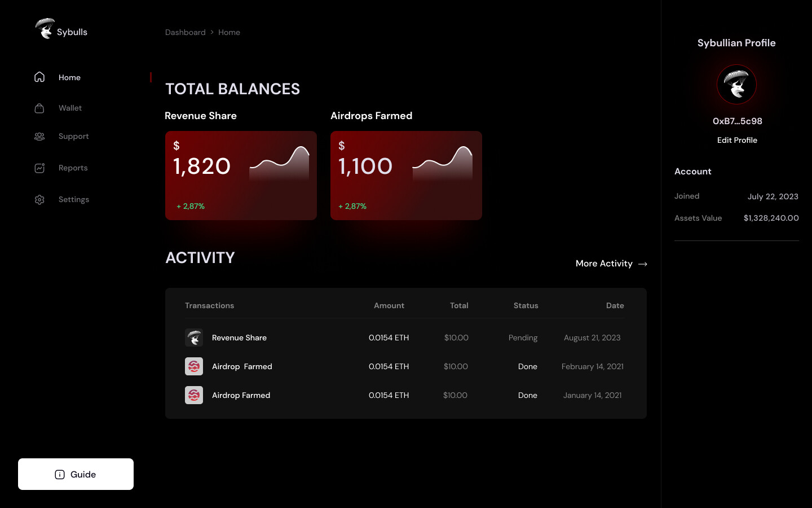Open the Reports chart icon
This screenshot has width=812, height=508.
click(39, 168)
